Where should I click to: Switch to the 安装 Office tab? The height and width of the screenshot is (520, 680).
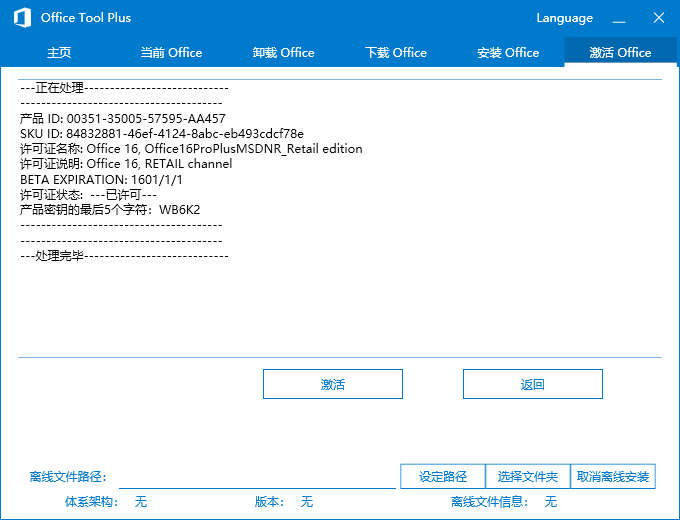(508, 53)
